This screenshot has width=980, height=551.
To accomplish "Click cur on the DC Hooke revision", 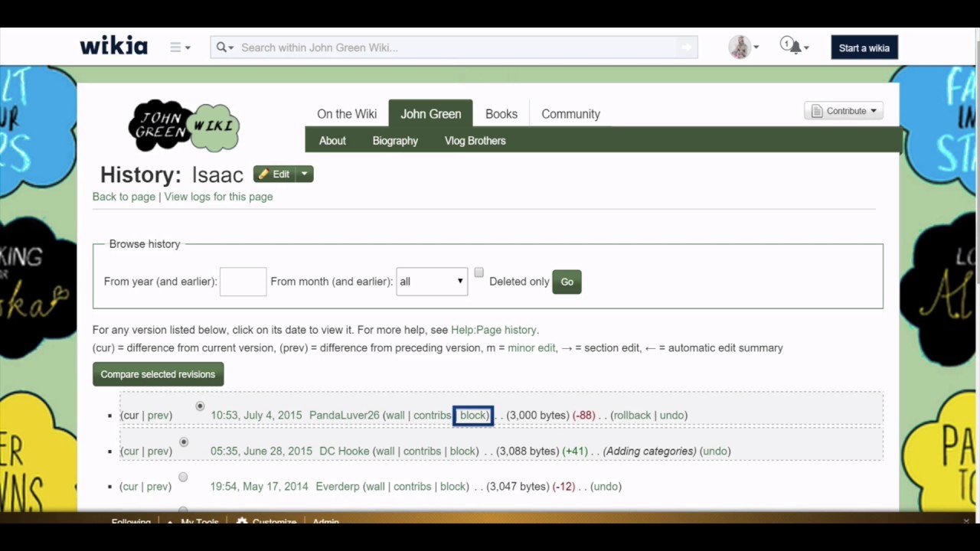I will click(130, 452).
